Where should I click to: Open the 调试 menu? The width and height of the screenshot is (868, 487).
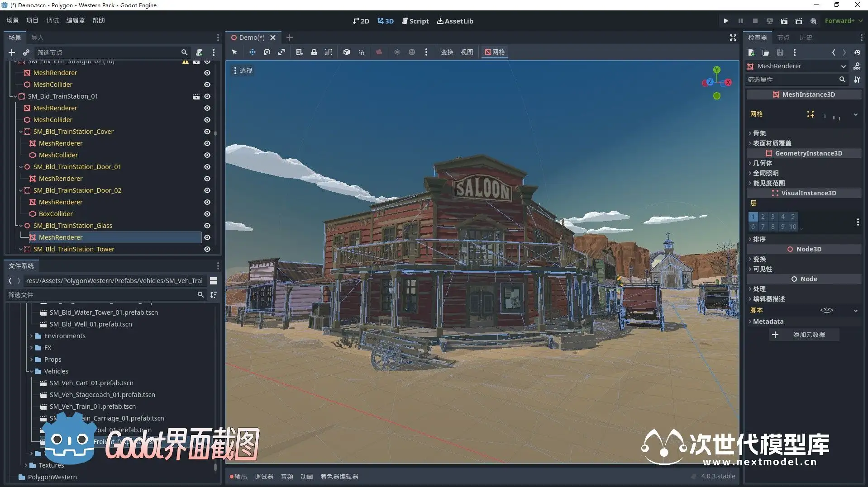tap(52, 20)
